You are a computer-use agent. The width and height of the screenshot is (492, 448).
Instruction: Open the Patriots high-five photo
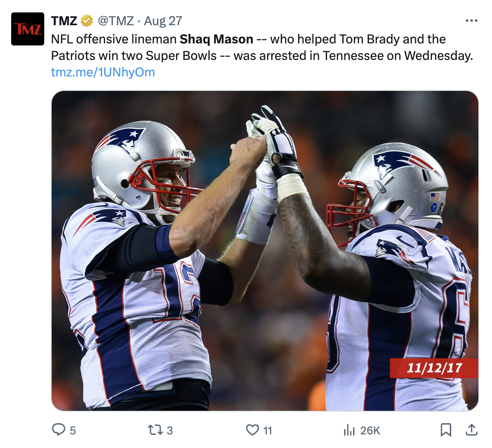tap(265, 251)
